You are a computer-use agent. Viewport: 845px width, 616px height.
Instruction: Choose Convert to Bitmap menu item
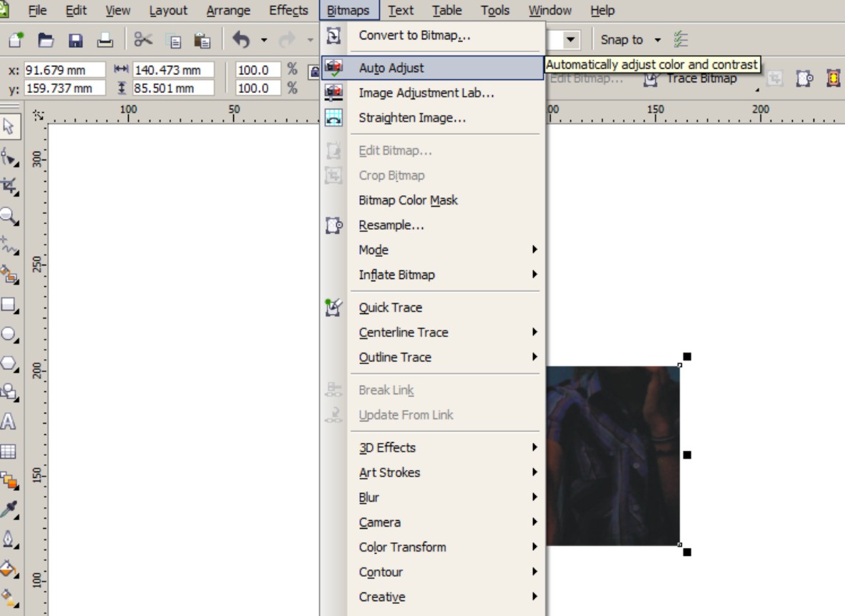click(x=433, y=35)
